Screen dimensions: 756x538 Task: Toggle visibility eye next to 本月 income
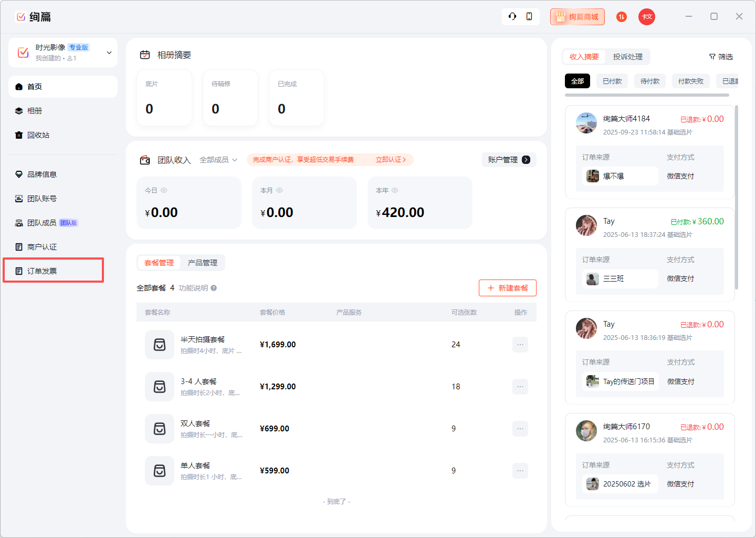point(279,190)
